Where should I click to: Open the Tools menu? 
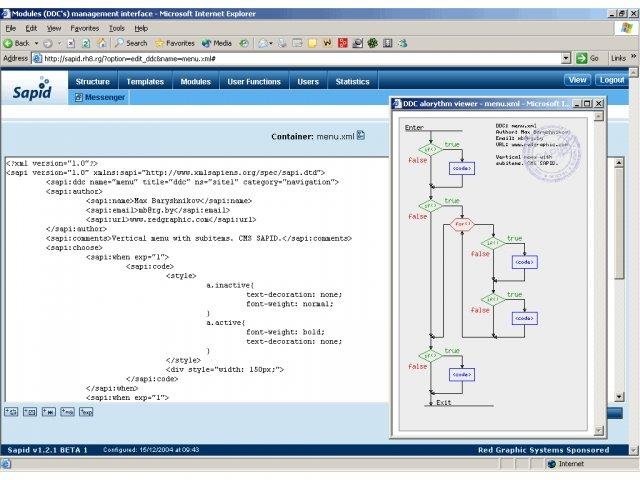click(117, 28)
